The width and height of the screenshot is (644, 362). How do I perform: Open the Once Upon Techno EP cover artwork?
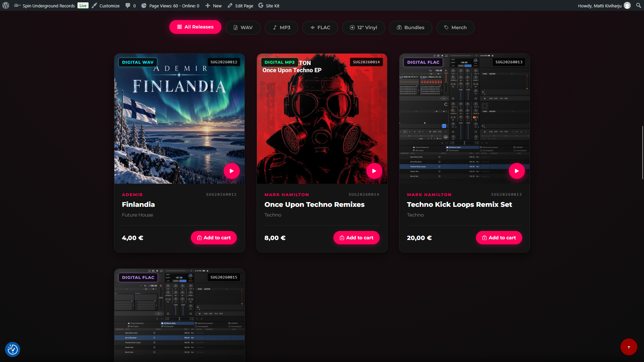(322, 119)
